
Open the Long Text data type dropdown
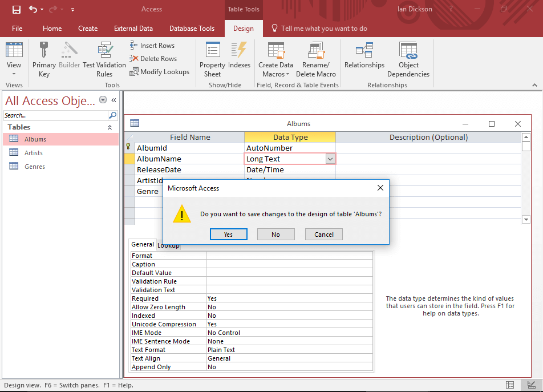330,159
